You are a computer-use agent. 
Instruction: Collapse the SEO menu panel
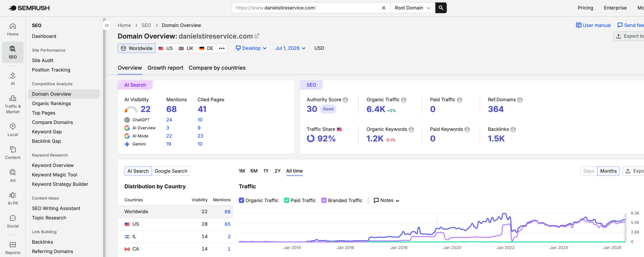107,25
